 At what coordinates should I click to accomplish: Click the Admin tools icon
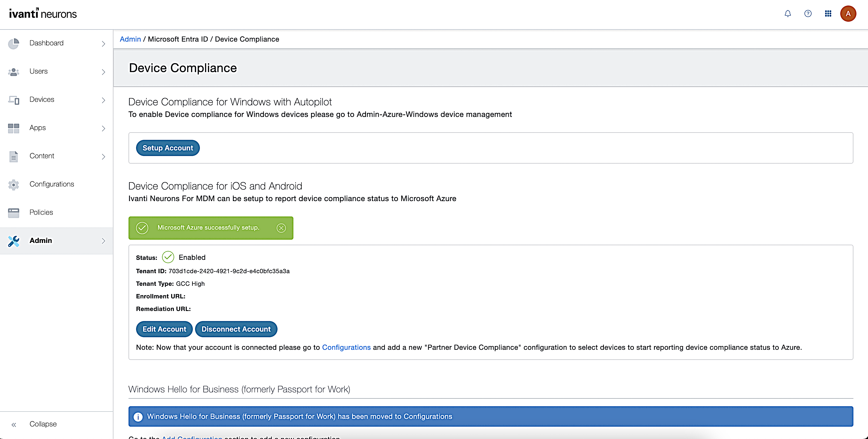[13, 241]
